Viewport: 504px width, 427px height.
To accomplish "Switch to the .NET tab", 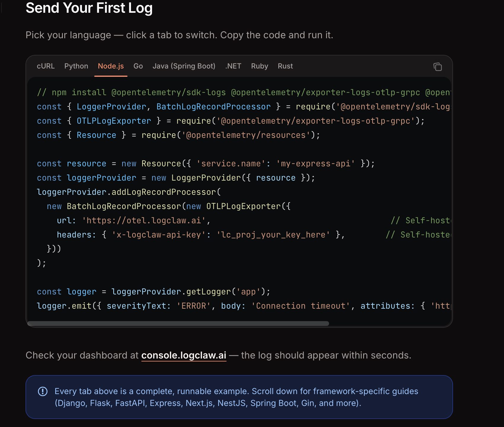I will (x=233, y=66).
